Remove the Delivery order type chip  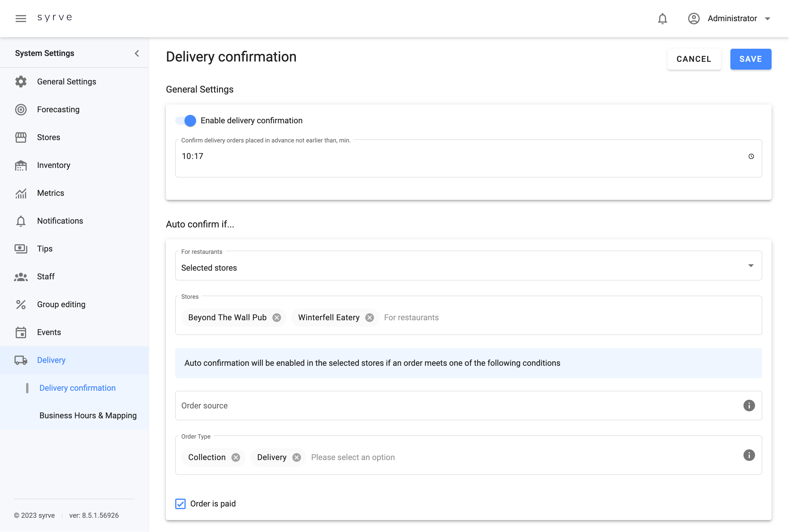(296, 457)
